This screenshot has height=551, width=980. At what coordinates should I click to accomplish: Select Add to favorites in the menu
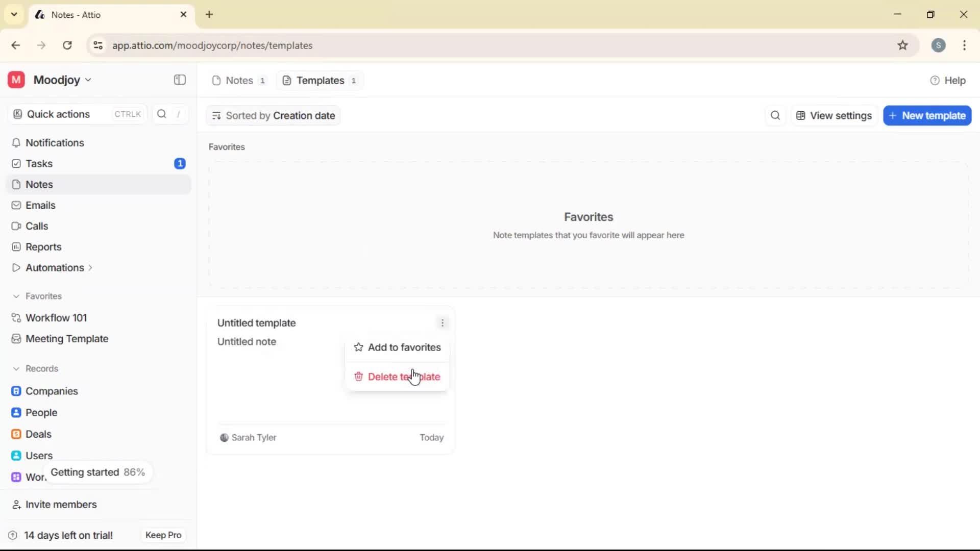(x=404, y=347)
